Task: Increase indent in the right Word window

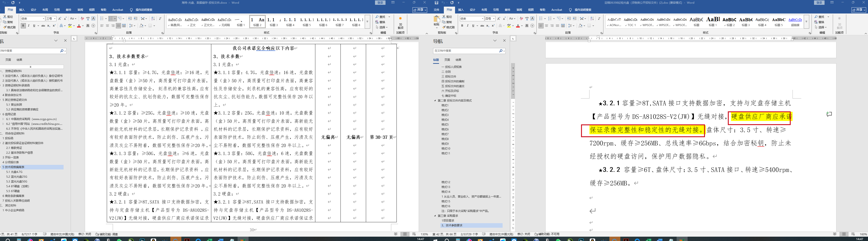Action: point(574,19)
